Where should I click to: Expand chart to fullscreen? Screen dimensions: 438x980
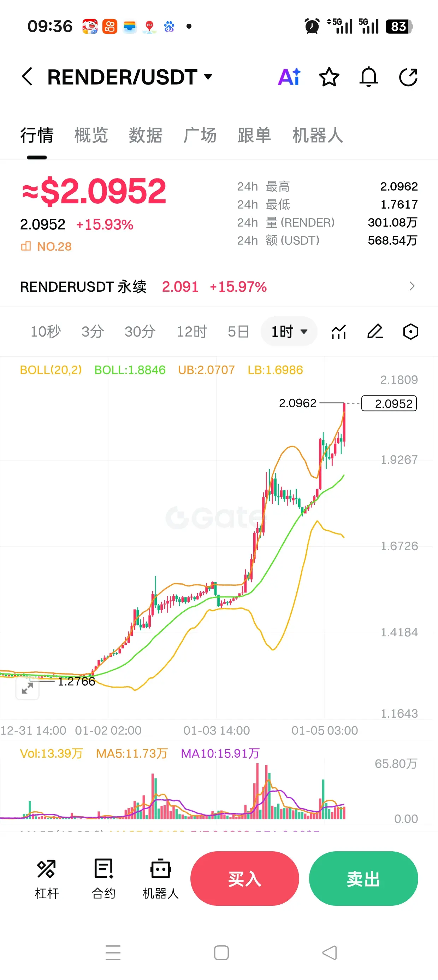(28, 688)
